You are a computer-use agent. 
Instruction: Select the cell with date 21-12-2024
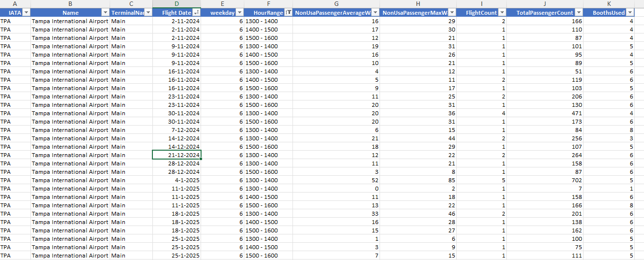coord(176,155)
